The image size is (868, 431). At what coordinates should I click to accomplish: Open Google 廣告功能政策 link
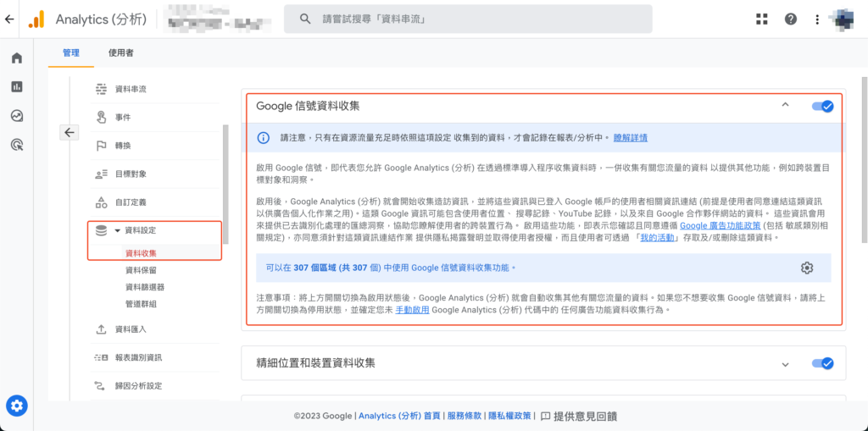[720, 226]
